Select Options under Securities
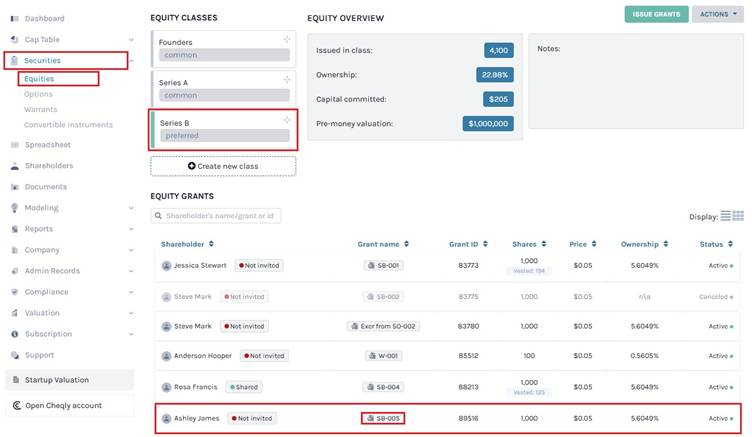Screen dimensions: 752x437 coord(38,94)
